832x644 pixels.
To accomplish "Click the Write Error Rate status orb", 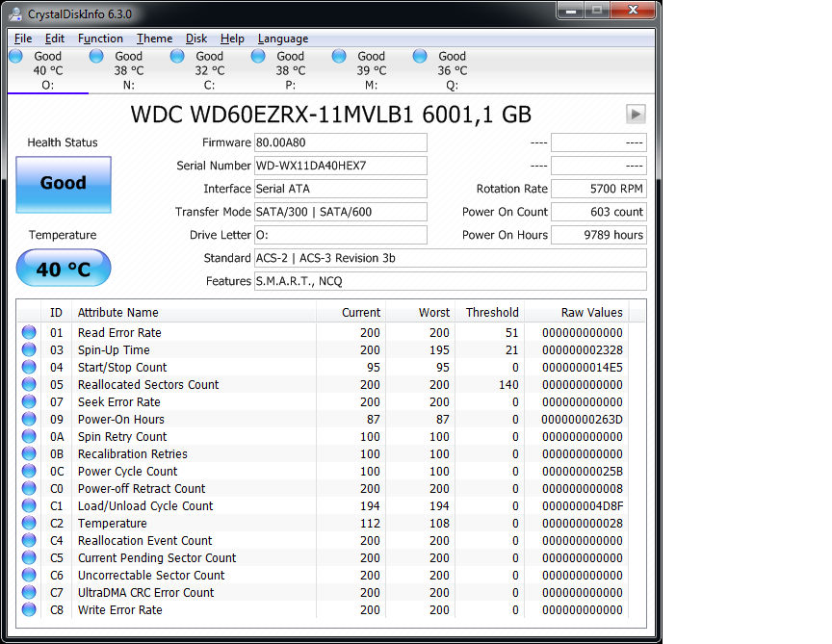I will (x=29, y=610).
